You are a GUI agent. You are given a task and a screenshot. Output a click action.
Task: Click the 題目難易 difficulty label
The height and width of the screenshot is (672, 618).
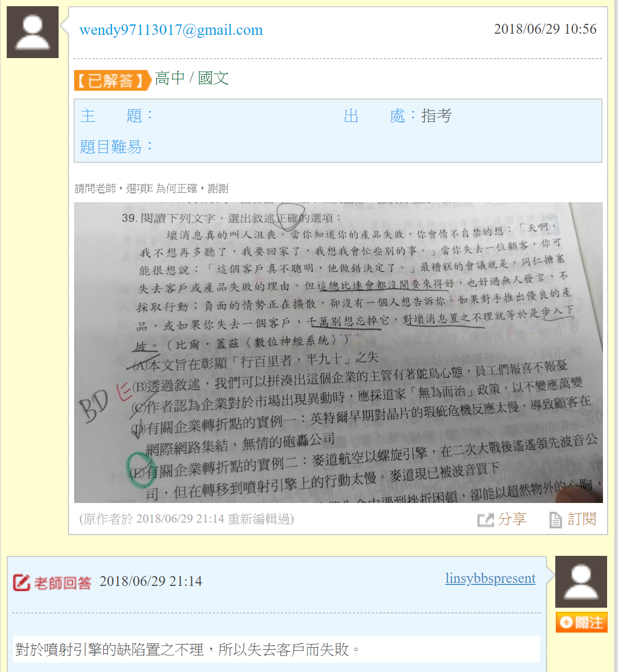117,147
